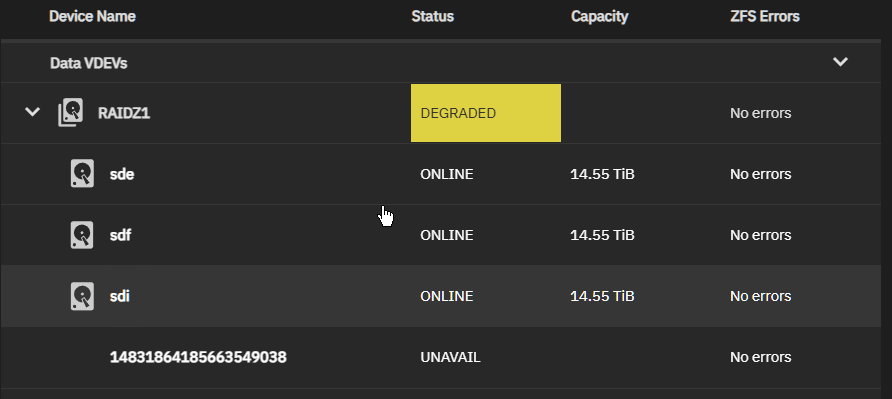This screenshot has height=399, width=892.
Task: Select the sdi device name
Action: pos(119,296)
